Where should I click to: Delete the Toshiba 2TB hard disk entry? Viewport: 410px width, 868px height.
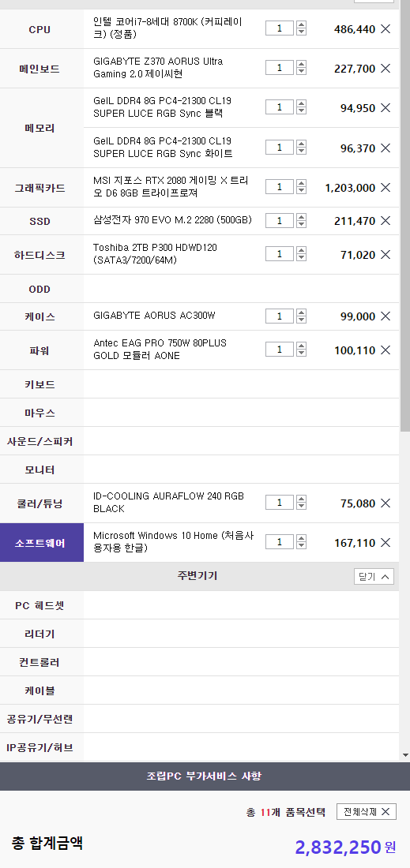tap(386, 255)
